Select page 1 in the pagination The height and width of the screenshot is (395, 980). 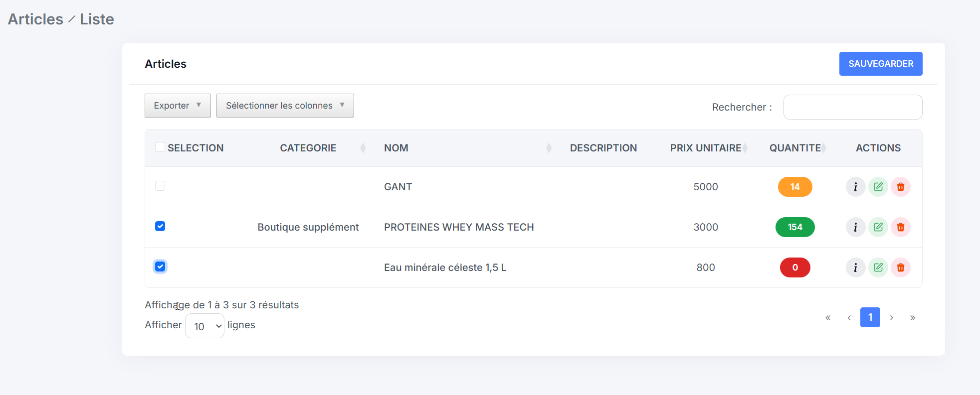point(870,317)
